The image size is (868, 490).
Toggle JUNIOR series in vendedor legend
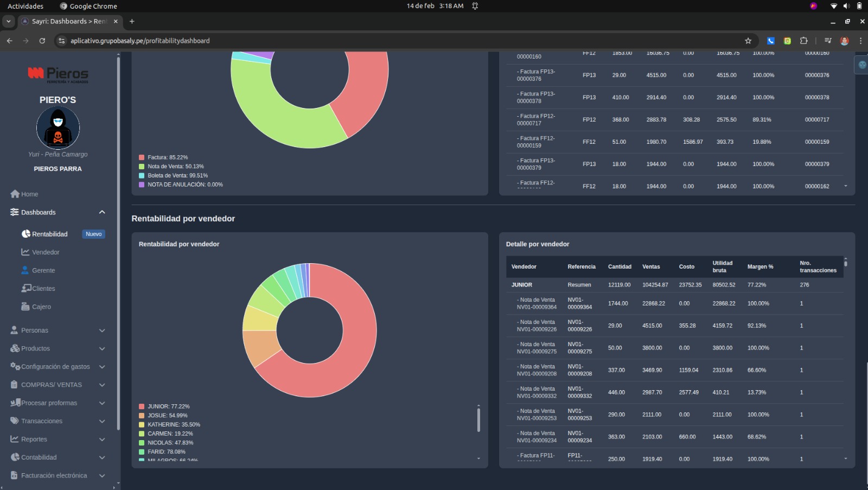coord(168,406)
